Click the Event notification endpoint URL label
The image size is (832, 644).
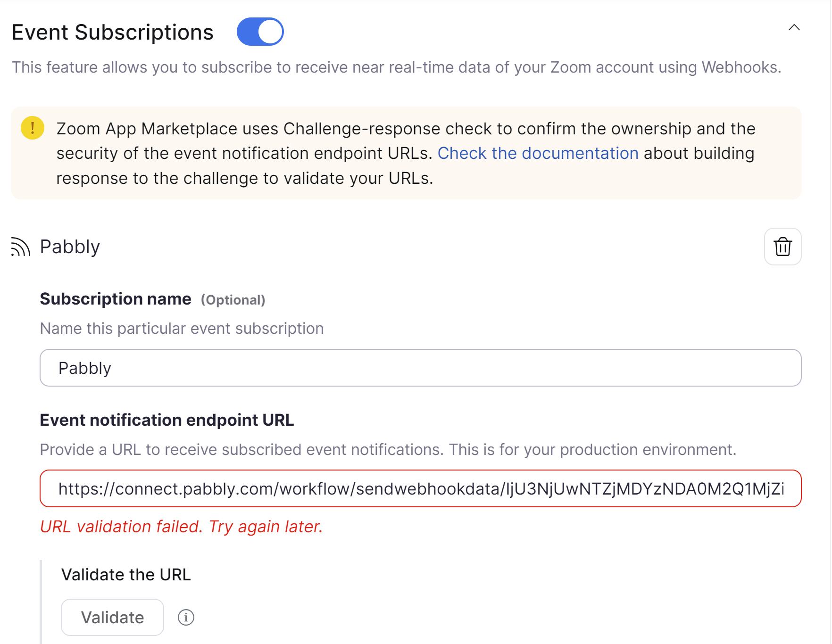[167, 420]
